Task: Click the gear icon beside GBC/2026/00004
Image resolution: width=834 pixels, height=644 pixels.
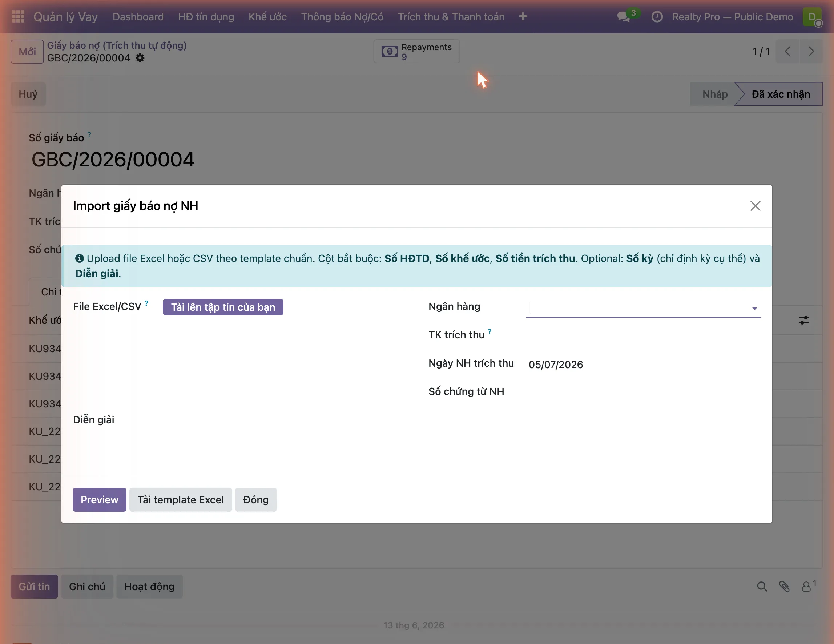Action: (140, 58)
